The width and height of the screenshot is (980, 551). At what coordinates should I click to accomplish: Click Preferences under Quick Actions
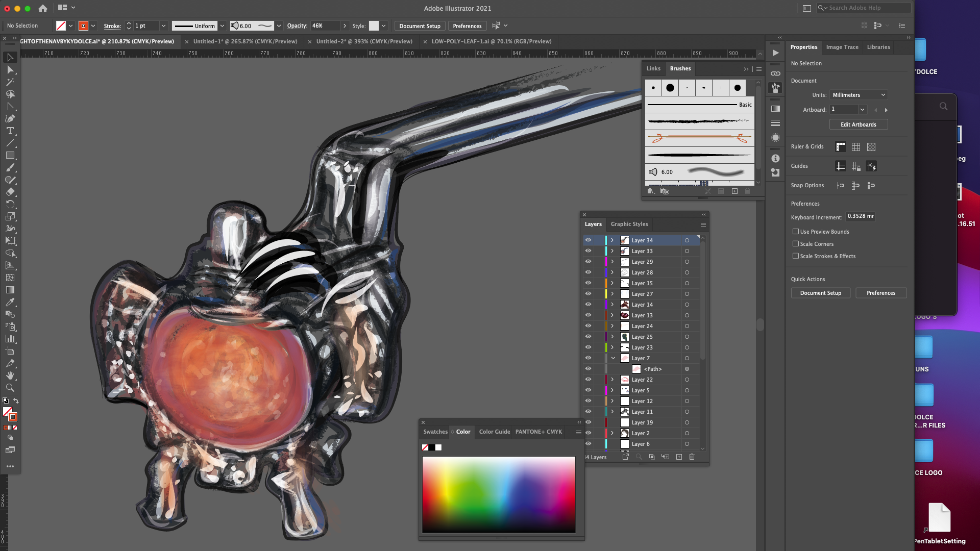click(x=881, y=293)
